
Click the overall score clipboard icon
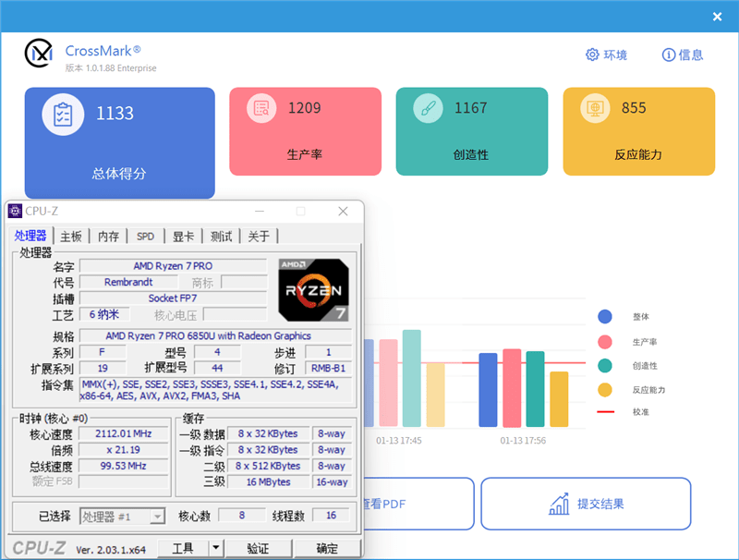point(63,115)
